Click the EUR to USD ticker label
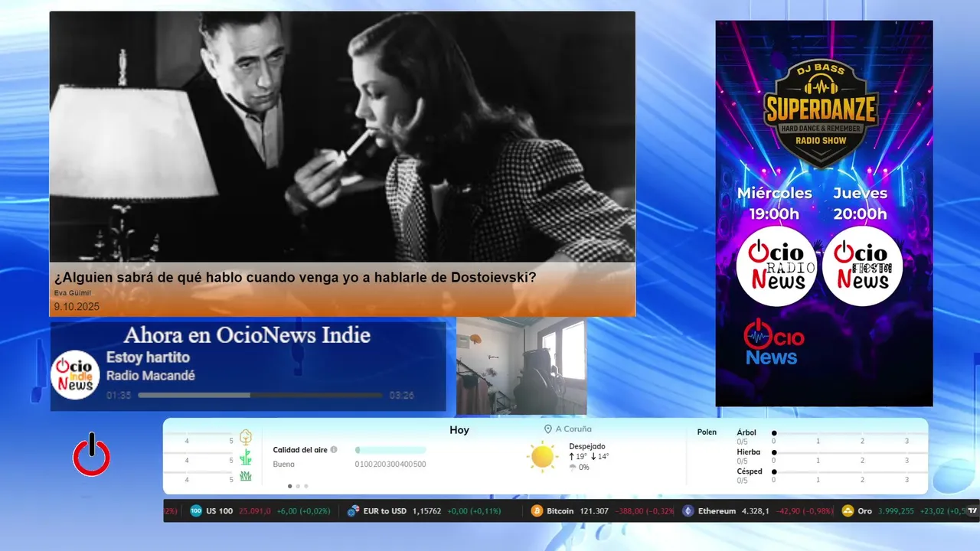The height and width of the screenshot is (551, 980). [x=385, y=511]
